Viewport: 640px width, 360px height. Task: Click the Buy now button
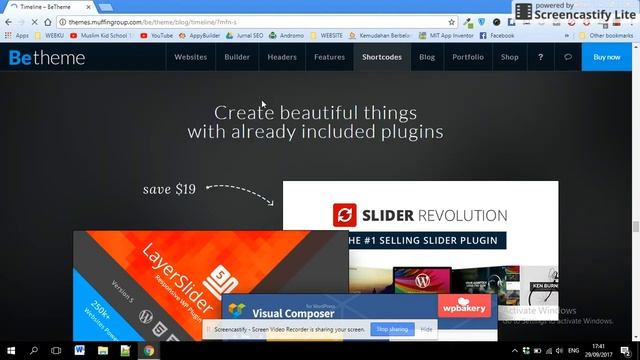click(x=607, y=57)
